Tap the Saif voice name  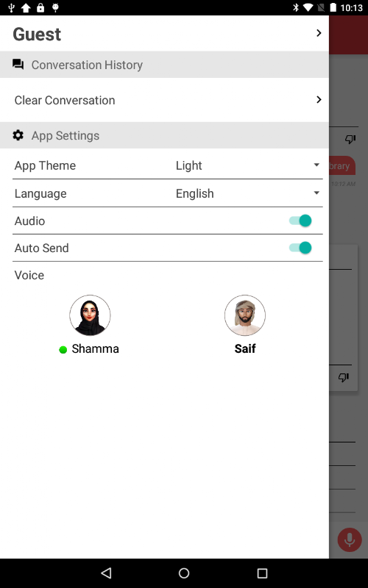245,348
